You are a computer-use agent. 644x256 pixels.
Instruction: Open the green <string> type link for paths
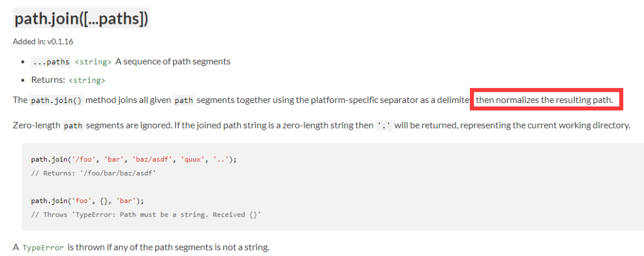tap(93, 62)
